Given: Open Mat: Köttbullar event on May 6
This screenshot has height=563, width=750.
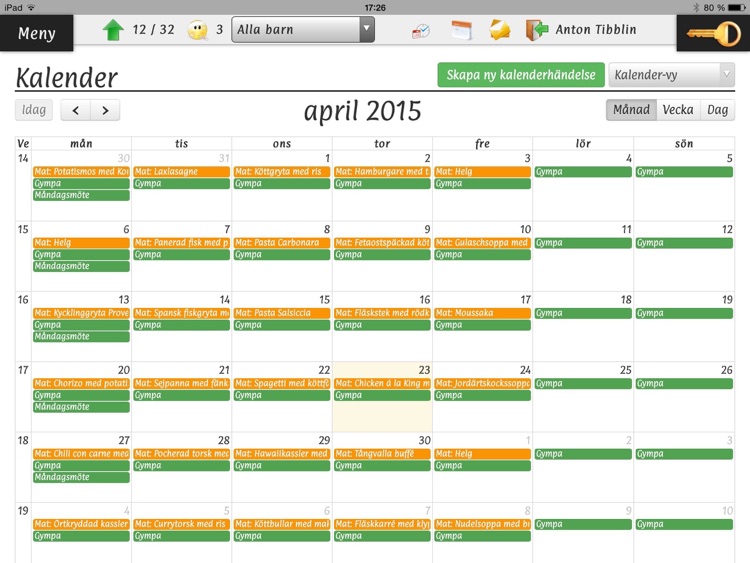Looking at the screenshot, I should [x=282, y=524].
